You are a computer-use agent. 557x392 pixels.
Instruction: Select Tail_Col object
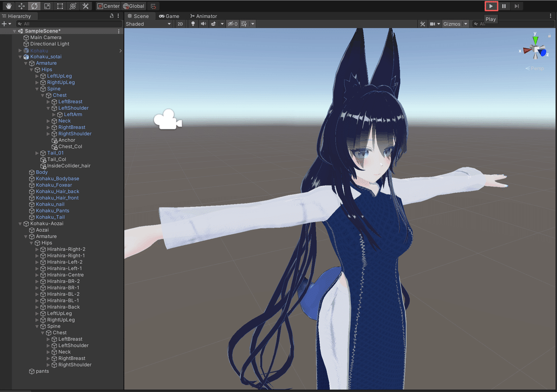57,159
